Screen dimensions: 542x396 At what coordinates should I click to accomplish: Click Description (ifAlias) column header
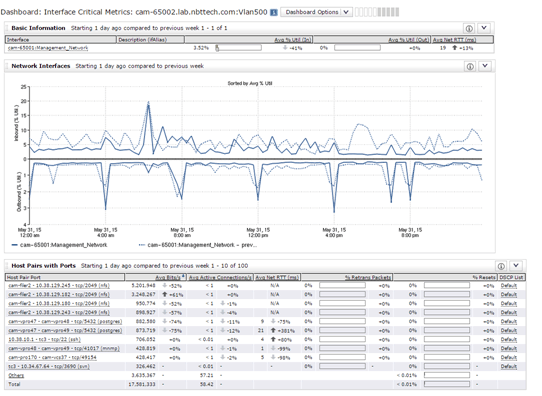pyautogui.click(x=142, y=40)
